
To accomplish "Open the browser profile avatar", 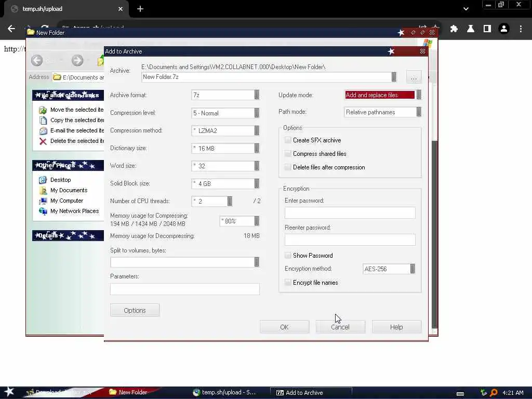I will (504, 29).
